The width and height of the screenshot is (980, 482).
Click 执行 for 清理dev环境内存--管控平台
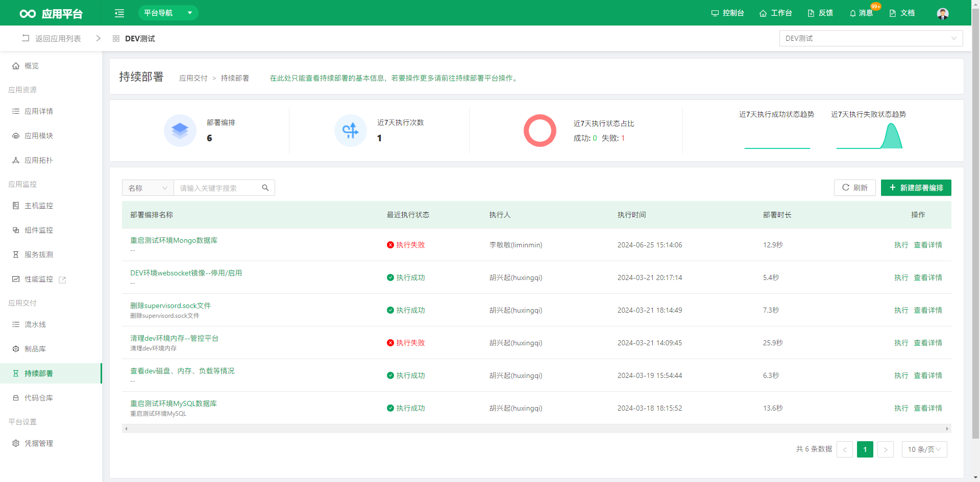tap(901, 343)
